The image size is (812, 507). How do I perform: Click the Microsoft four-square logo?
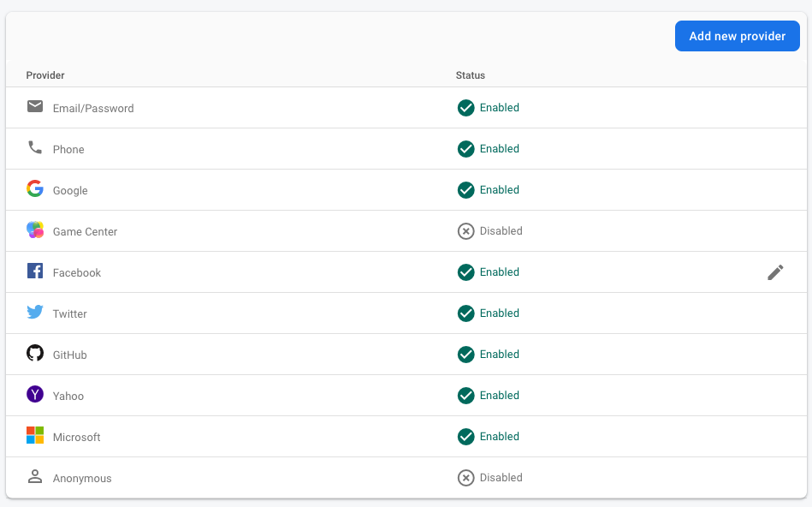(x=35, y=436)
